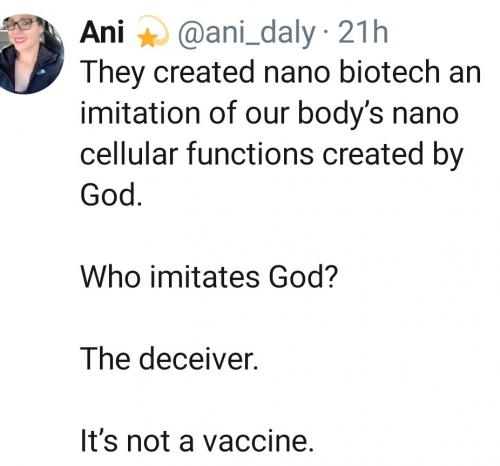Click the word 'imitates' in the question
Screen dimensions: 500x466
tap(204, 277)
